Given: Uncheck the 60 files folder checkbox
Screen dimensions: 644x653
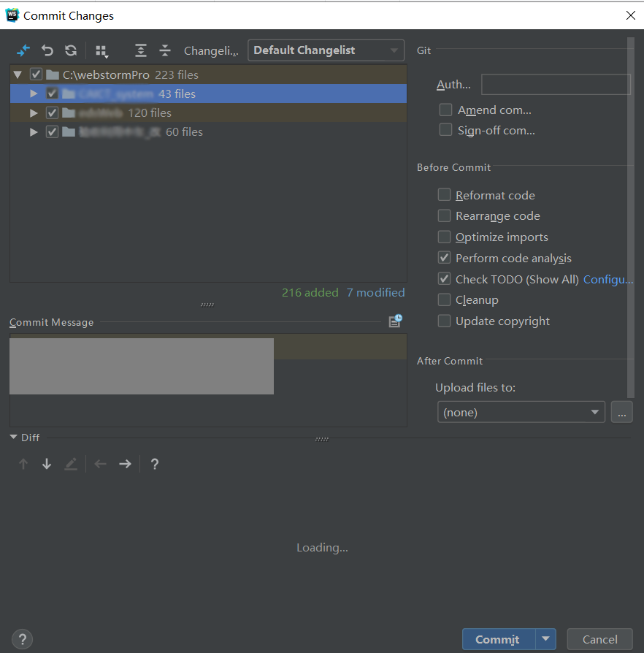Looking at the screenshot, I should 52,131.
